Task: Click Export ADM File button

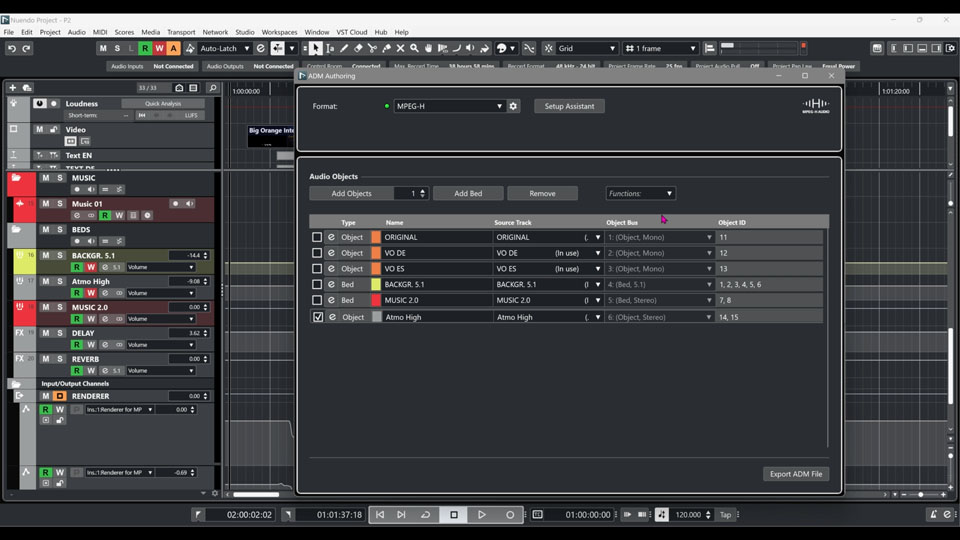Action: [x=796, y=474]
